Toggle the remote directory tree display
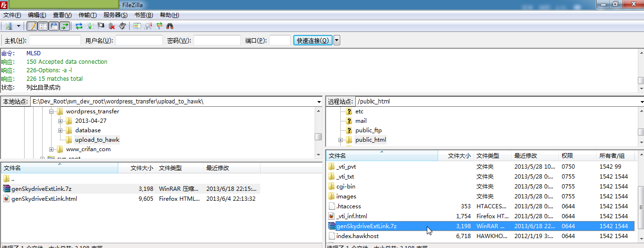Screen dimensions: 644x248 pyautogui.click(x=53, y=26)
